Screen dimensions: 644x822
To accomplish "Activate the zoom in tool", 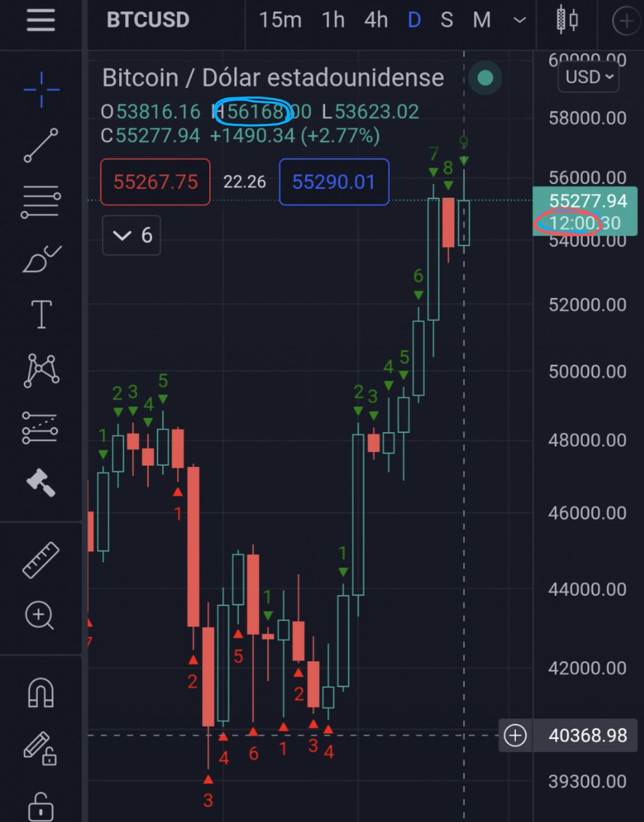I will pyautogui.click(x=40, y=616).
